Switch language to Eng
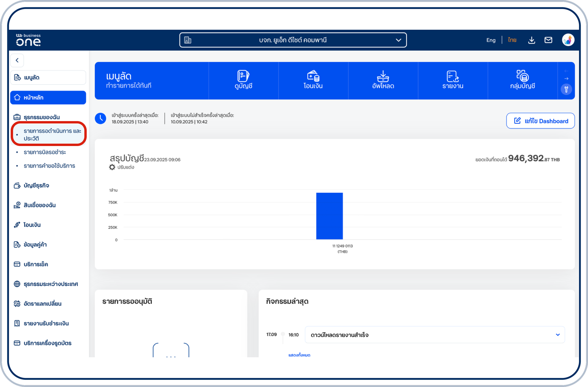Screen dimensions: 588x387 click(491, 40)
